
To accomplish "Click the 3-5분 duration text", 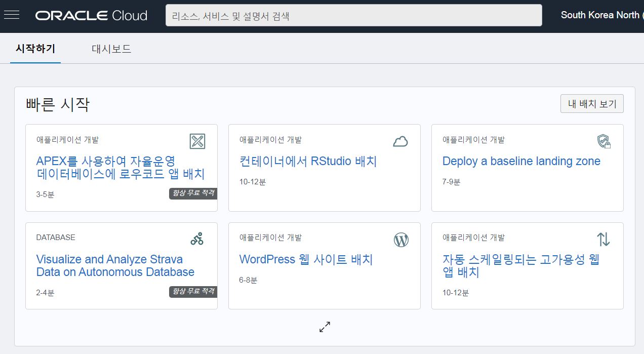I will point(45,194).
